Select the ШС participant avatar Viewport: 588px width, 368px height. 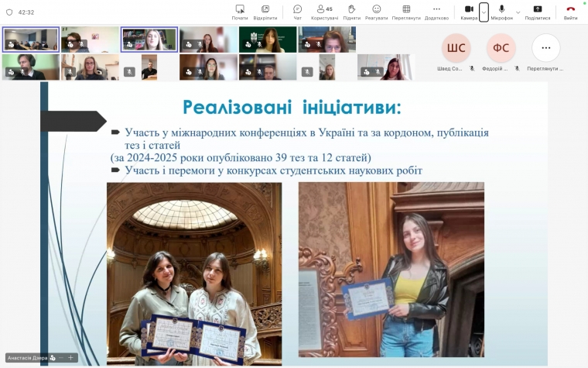[x=456, y=48]
